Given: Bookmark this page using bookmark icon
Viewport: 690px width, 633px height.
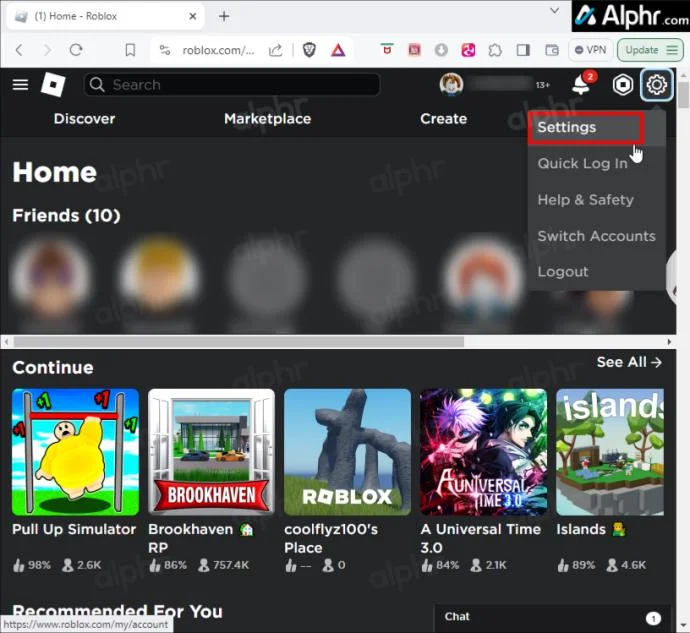Looking at the screenshot, I should (130, 50).
